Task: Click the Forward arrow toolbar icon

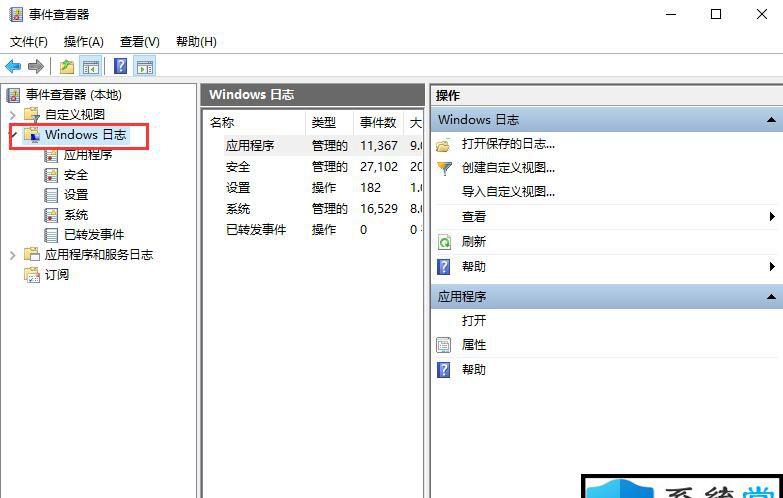Action: (x=36, y=66)
